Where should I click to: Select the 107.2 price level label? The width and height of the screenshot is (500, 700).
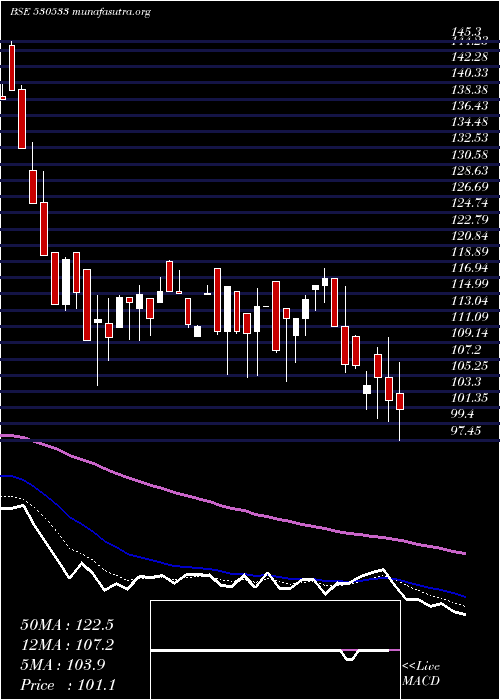466,349
